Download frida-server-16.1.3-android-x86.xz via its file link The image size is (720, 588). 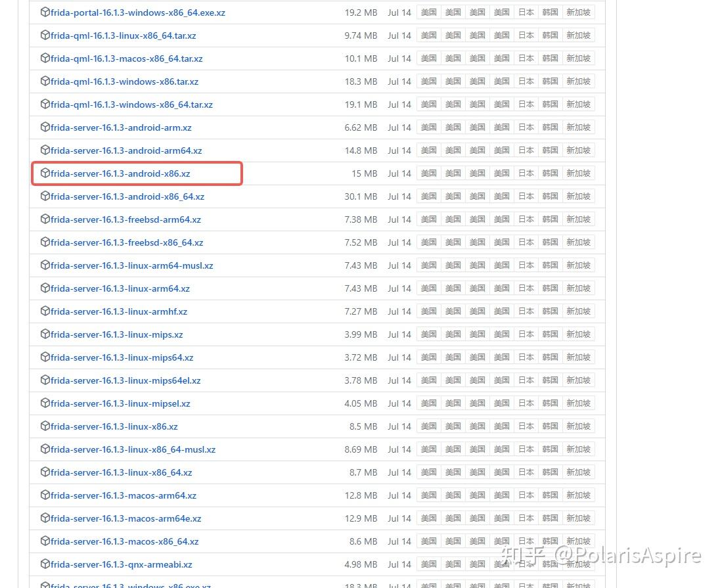(x=120, y=173)
